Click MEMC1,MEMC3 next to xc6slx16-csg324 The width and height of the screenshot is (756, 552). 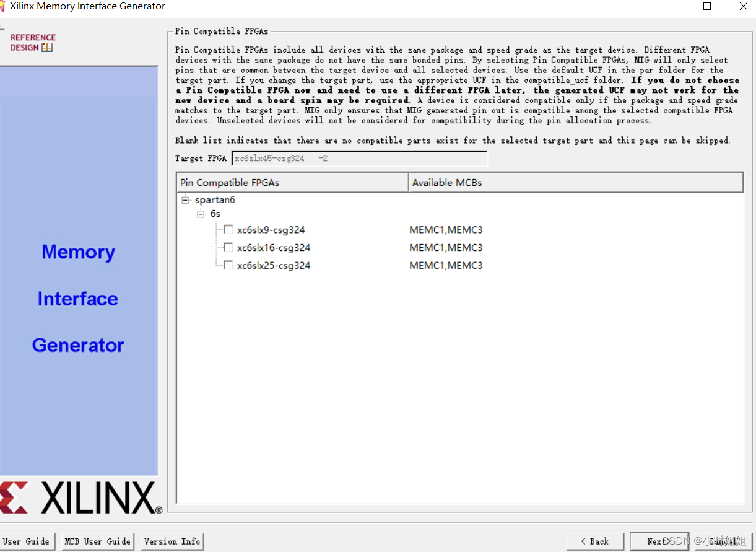point(446,247)
